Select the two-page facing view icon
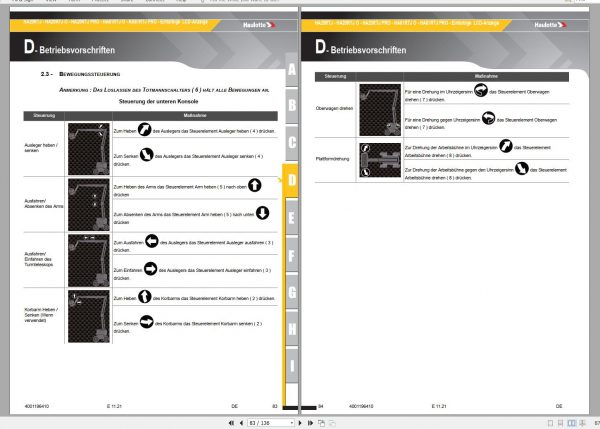 [571, 423]
